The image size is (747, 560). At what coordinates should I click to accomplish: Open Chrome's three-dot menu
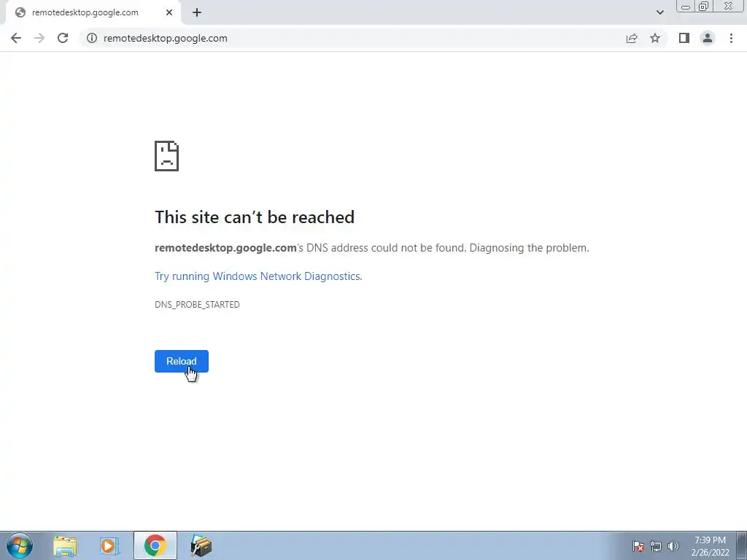click(731, 38)
